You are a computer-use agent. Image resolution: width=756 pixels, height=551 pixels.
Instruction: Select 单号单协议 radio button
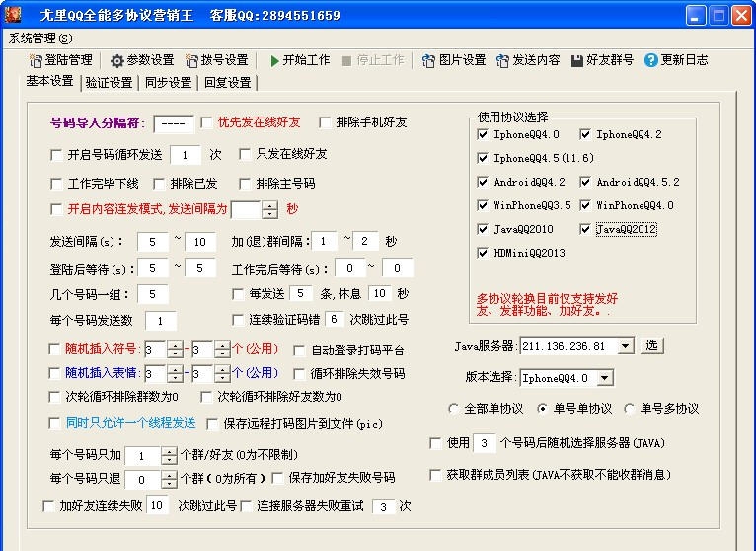543,409
